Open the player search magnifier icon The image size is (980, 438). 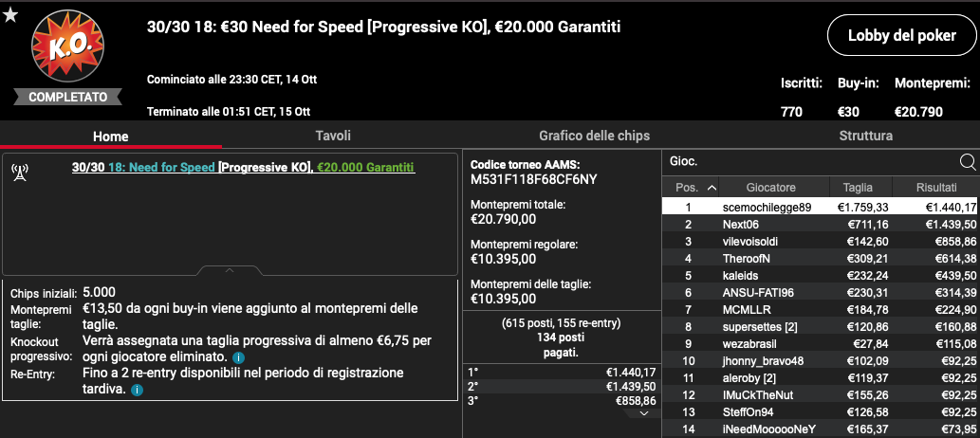click(x=968, y=162)
